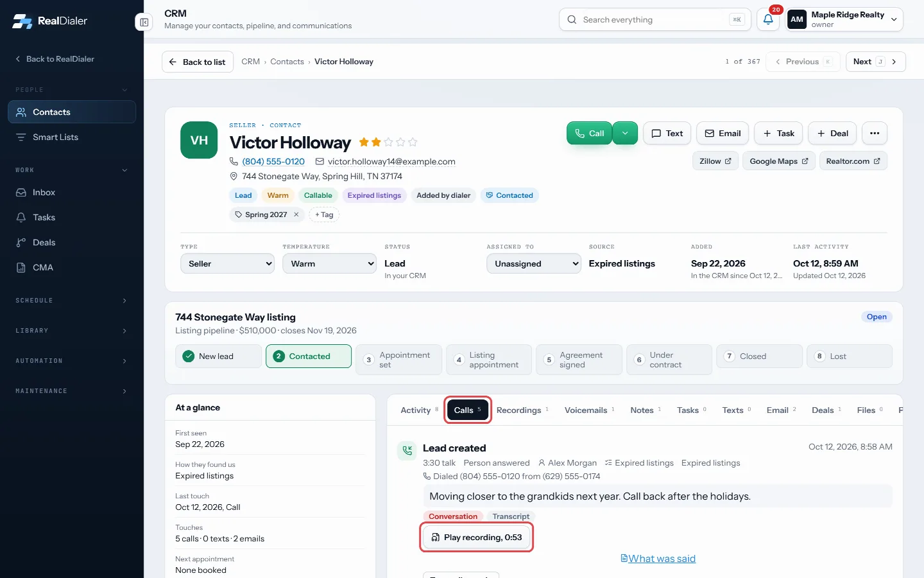The image size is (924, 578).
Task: Open the Voicemails tab
Action: click(x=589, y=410)
